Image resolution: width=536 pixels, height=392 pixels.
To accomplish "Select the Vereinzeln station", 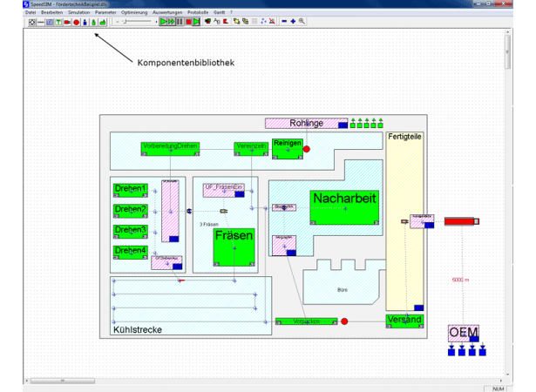I will coord(251,149).
